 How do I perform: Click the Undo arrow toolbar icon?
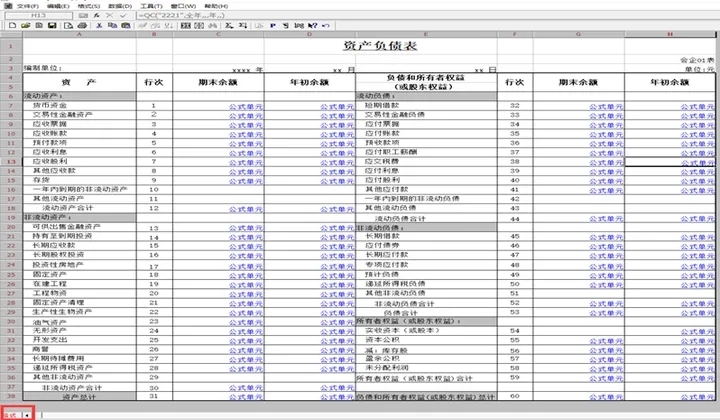point(326,26)
